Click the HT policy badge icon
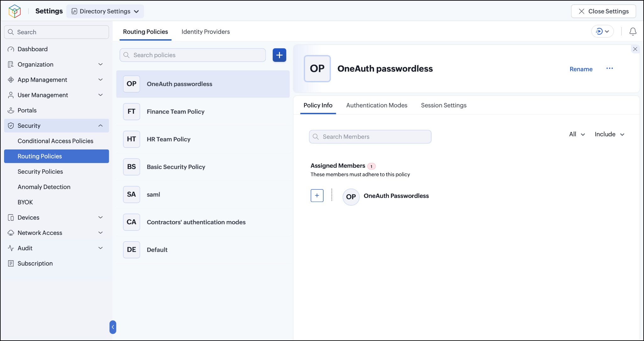Viewport: 644px width, 341px height. [x=131, y=139]
